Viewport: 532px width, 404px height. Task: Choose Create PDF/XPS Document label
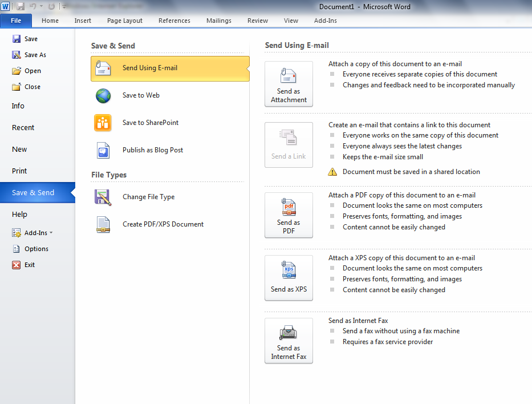tap(163, 224)
